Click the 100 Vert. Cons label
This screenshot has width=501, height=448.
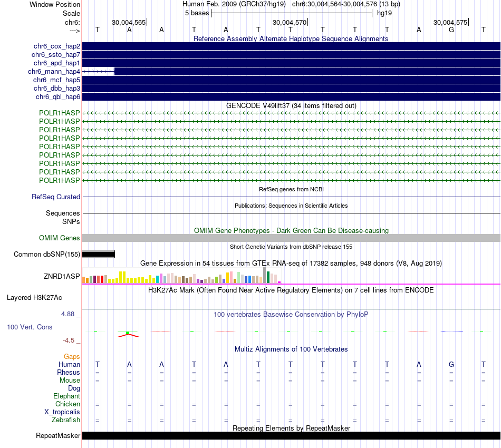(x=30, y=327)
